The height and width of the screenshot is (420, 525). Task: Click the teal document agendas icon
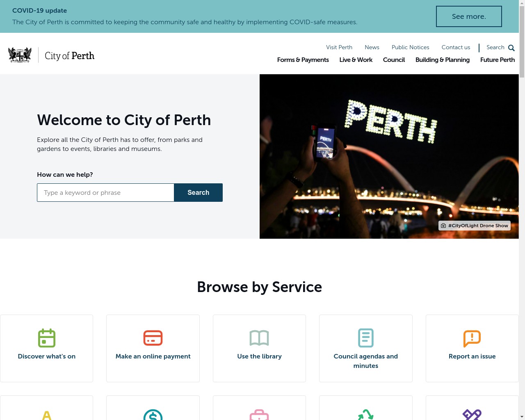[366, 338]
